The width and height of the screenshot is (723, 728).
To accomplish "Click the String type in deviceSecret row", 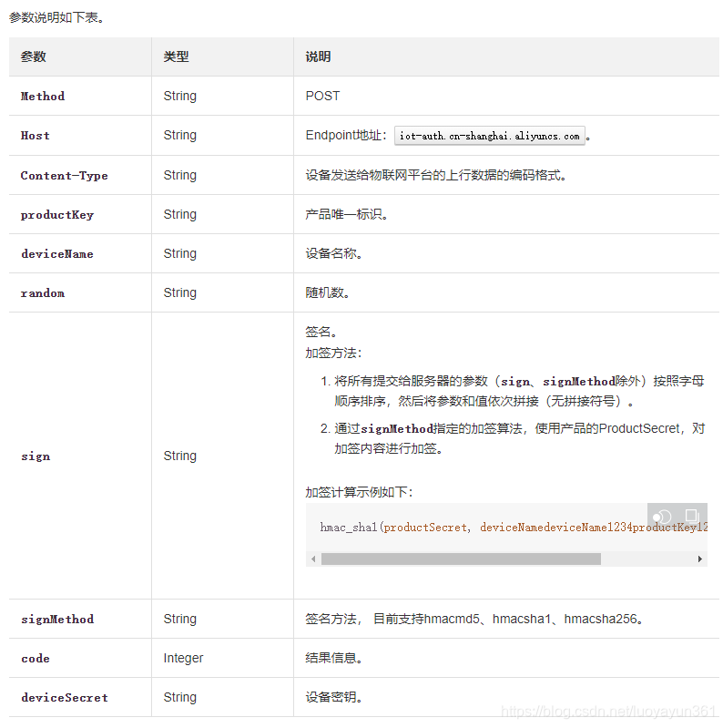I will [180, 698].
